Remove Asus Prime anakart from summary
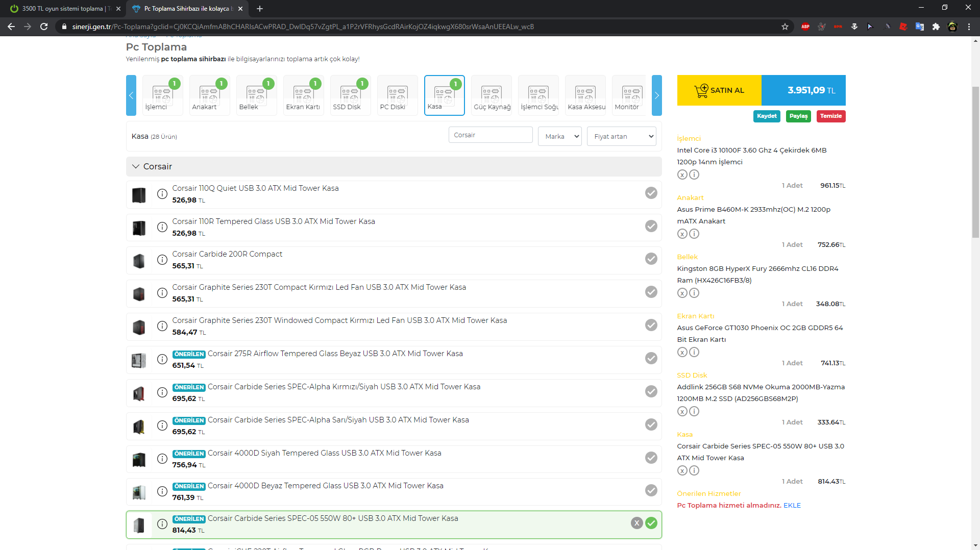Viewport: 980px width, 550px height. [682, 234]
